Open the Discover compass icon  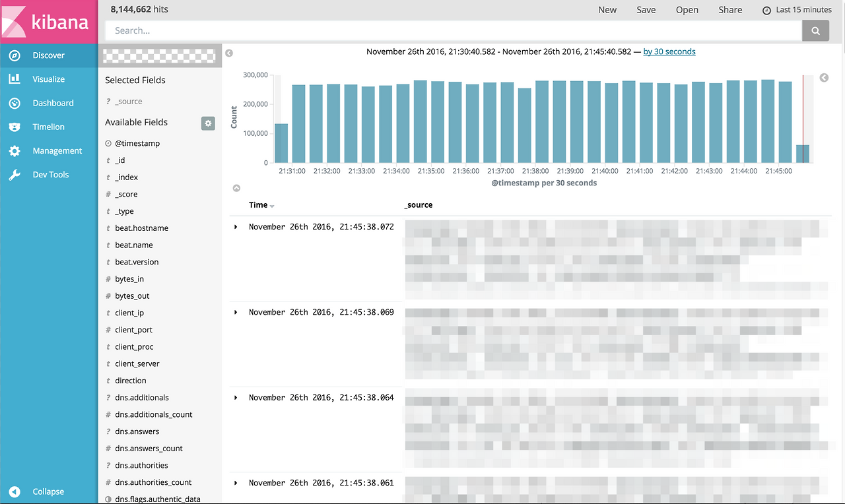coord(15,55)
